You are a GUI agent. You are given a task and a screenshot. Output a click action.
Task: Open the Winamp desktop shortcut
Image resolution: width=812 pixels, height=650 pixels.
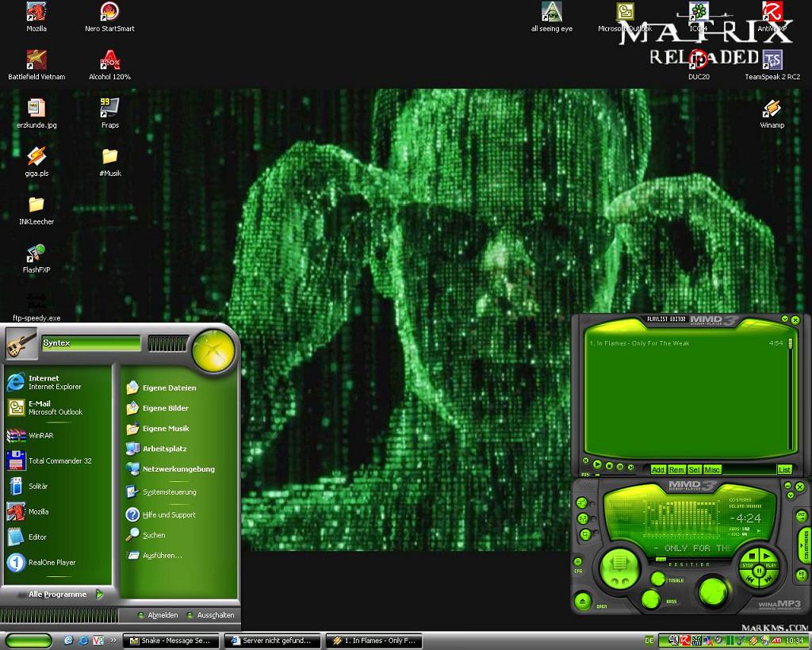pos(772,113)
